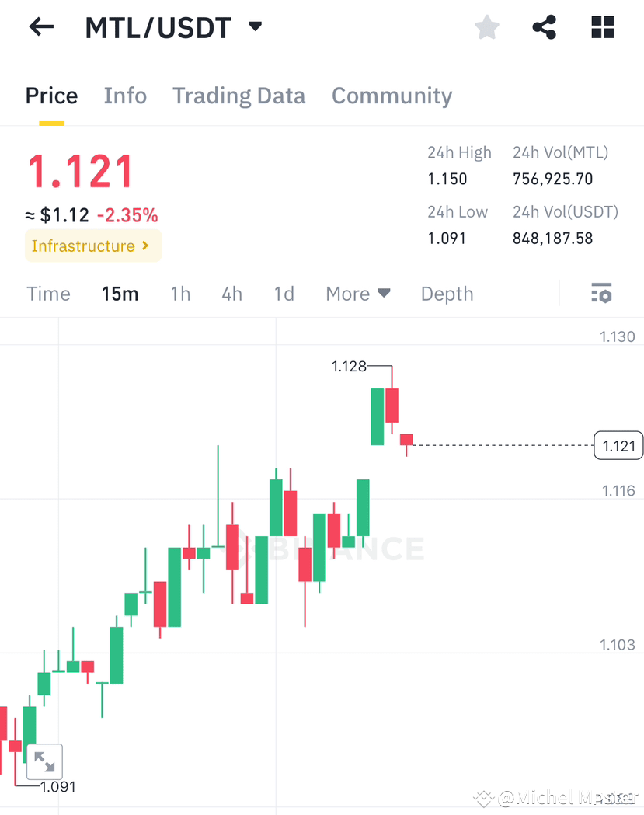
Task: Expand chart to fullscreen with arrows icon
Action: 44,761
